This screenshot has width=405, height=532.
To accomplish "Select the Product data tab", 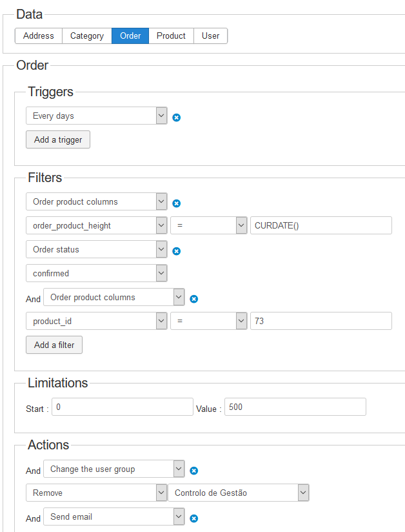I will click(x=171, y=36).
